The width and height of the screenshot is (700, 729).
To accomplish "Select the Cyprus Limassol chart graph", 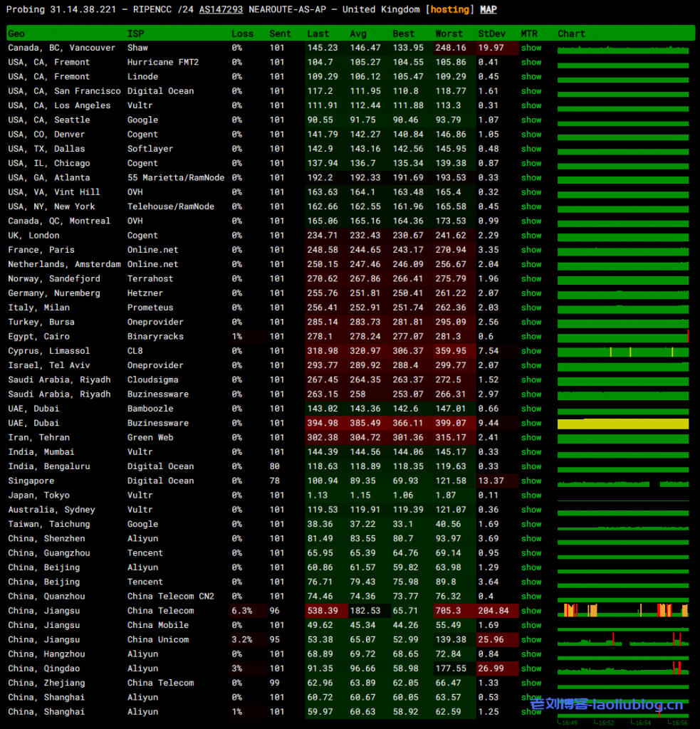I will [622, 352].
